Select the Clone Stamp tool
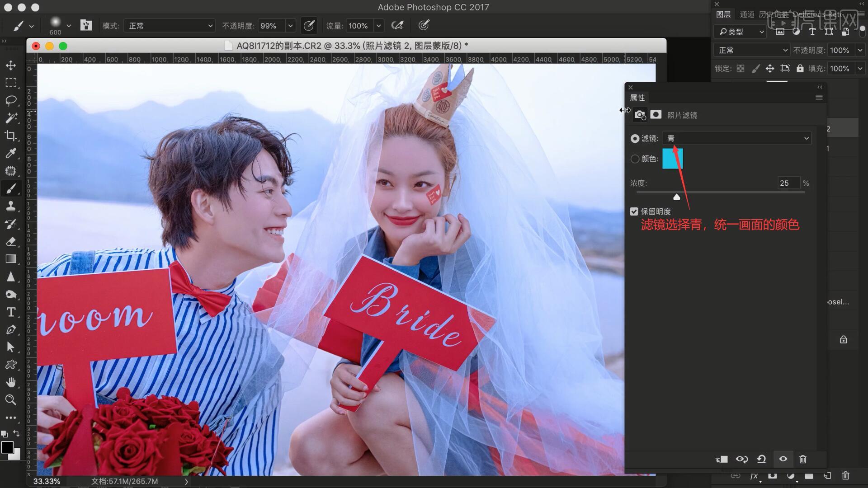The width and height of the screenshot is (868, 488). [x=11, y=206]
